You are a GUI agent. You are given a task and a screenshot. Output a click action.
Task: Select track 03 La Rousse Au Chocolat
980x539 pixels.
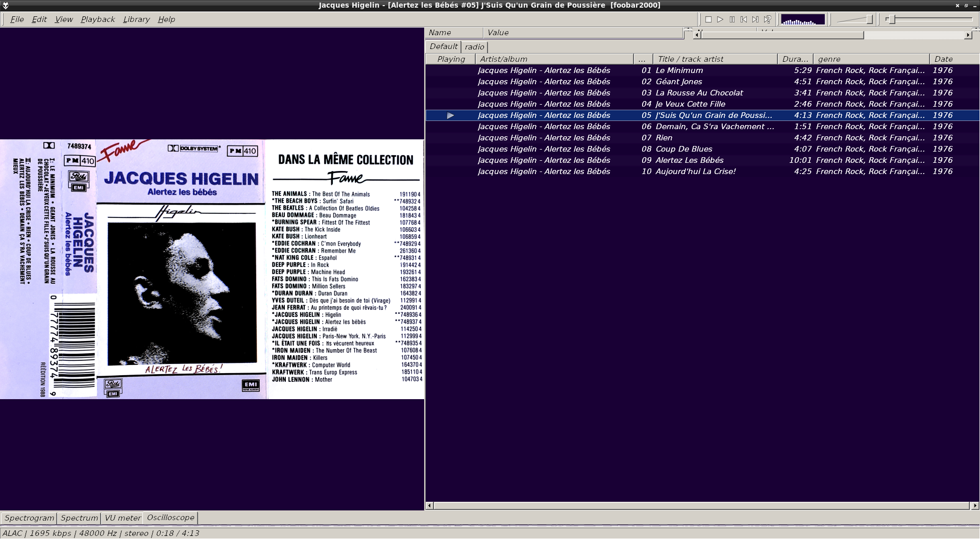click(x=702, y=93)
